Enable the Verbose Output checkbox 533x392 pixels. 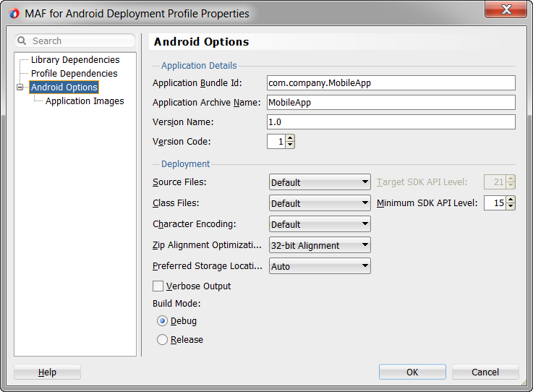158,286
